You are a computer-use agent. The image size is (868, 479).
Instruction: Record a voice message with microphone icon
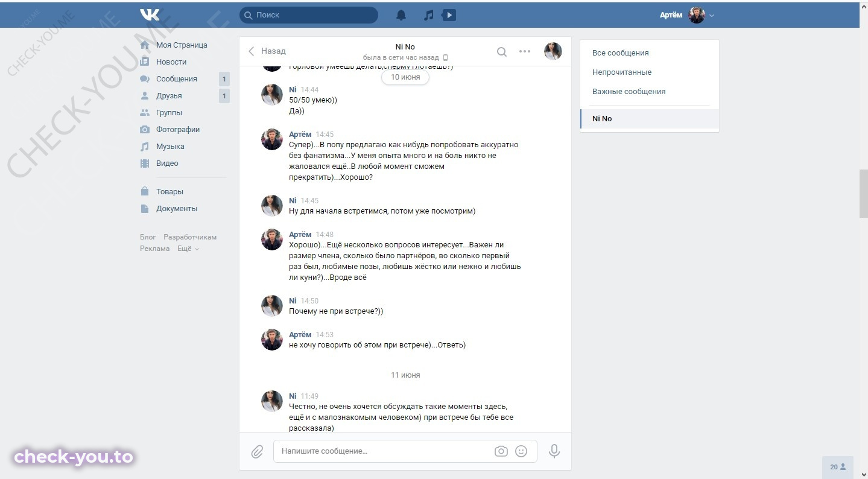click(x=554, y=451)
